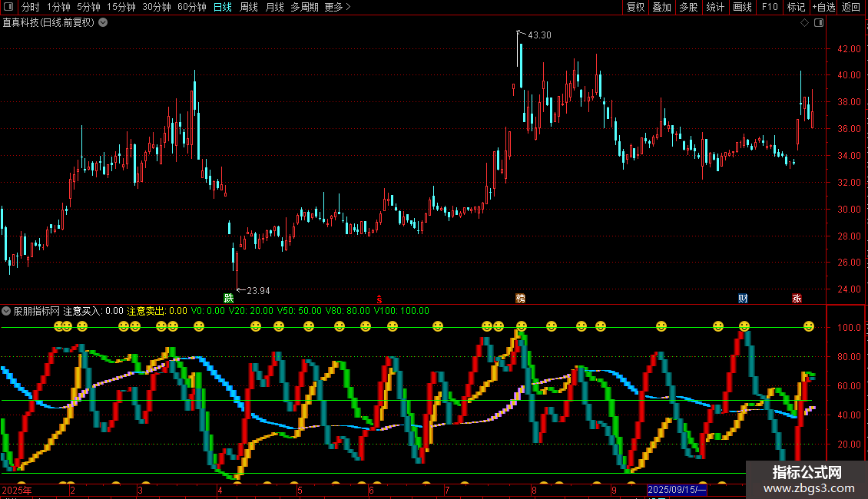Select the 月线 monthly period tab
This screenshot has width=868, height=499.
(x=274, y=7)
